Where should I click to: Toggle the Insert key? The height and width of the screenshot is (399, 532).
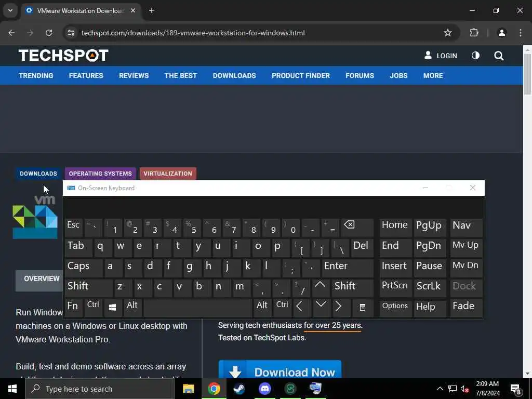pos(395,268)
